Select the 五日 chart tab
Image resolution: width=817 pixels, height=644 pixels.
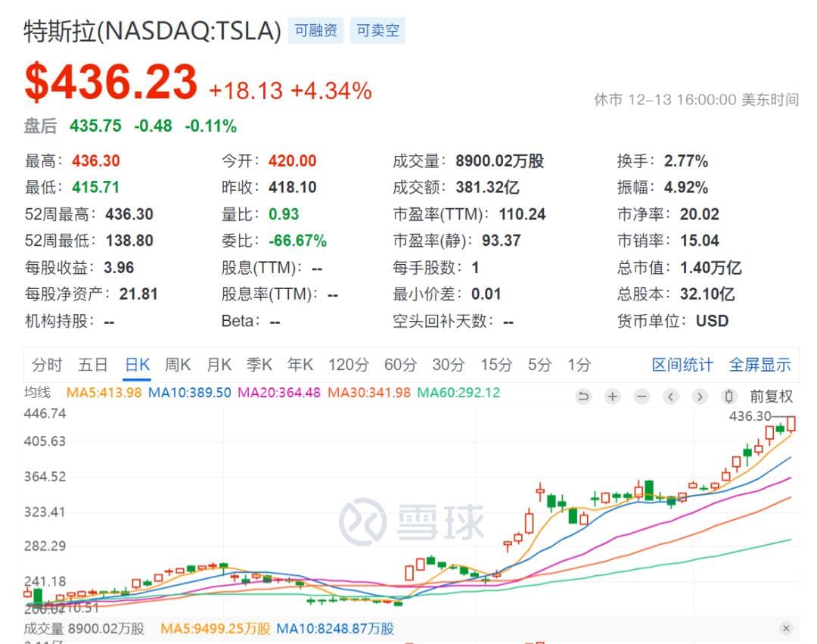pos(93,365)
